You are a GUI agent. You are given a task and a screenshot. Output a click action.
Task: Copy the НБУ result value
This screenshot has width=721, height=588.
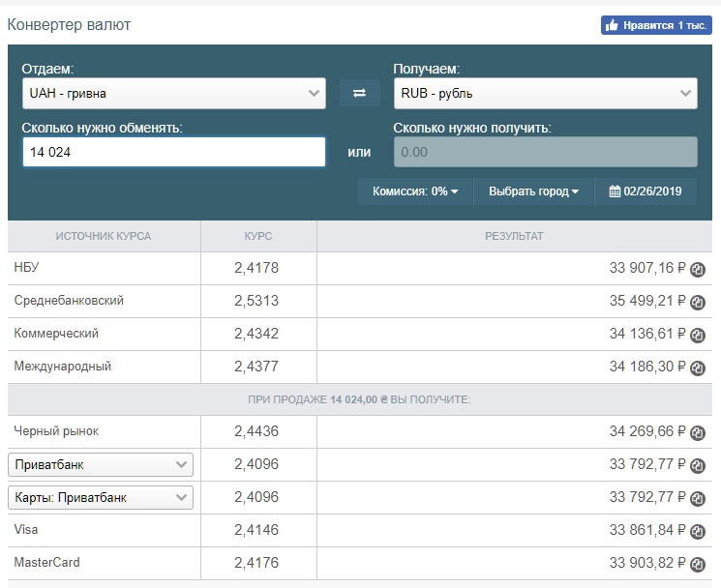(x=698, y=269)
